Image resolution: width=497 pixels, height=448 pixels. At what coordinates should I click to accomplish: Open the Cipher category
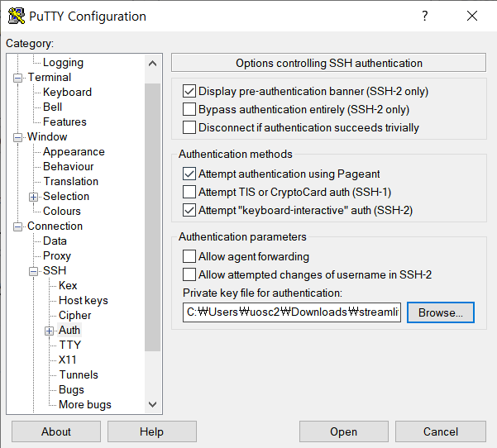(x=74, y=315)
